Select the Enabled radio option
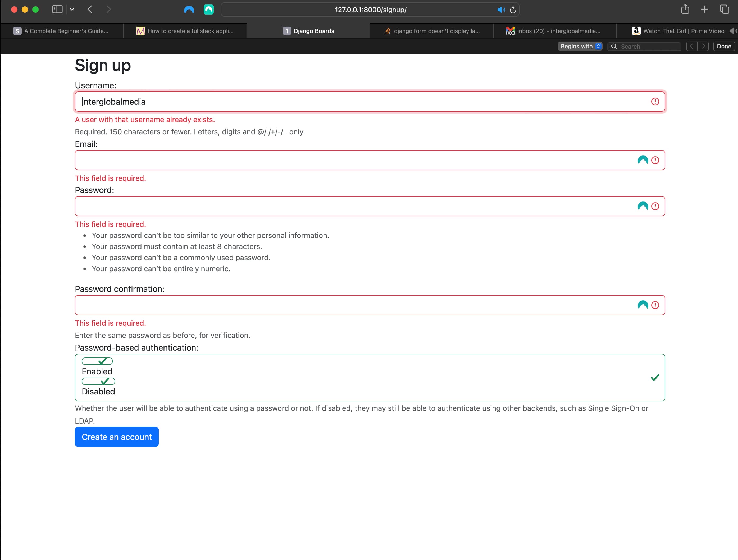Image resolution: width=738 pixels, height=560 pixels. [x=97, y=361]
